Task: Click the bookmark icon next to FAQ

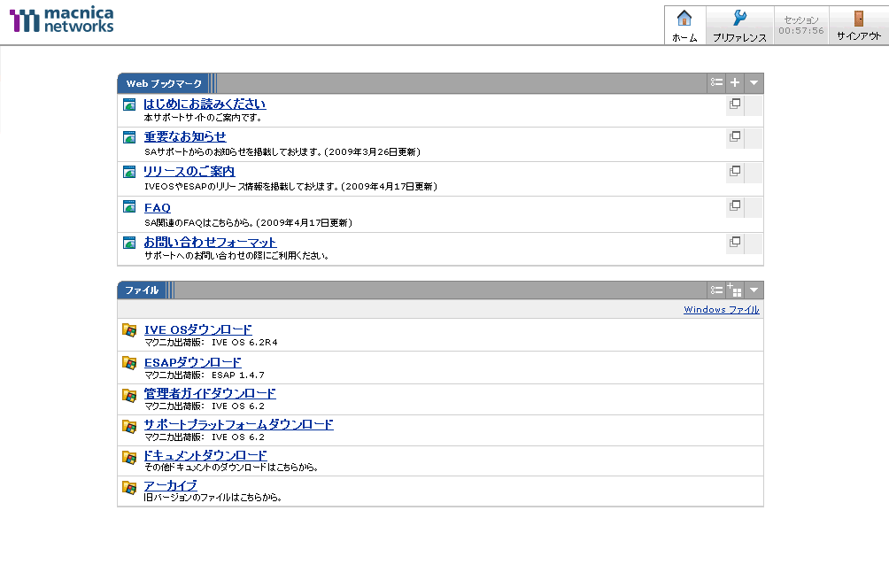Action: coord(129,207)
